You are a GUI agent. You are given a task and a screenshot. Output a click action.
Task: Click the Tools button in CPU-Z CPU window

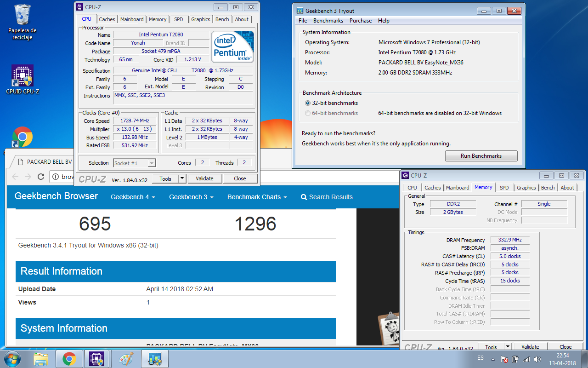coord(165,178)
